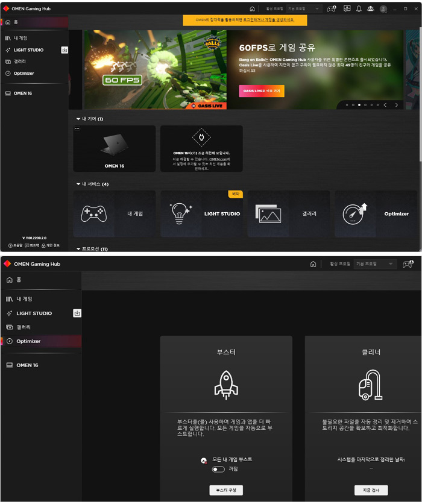The image size is (422, 504).
Task: Click the friends group icon in top title bar
Action: (371, 8)
